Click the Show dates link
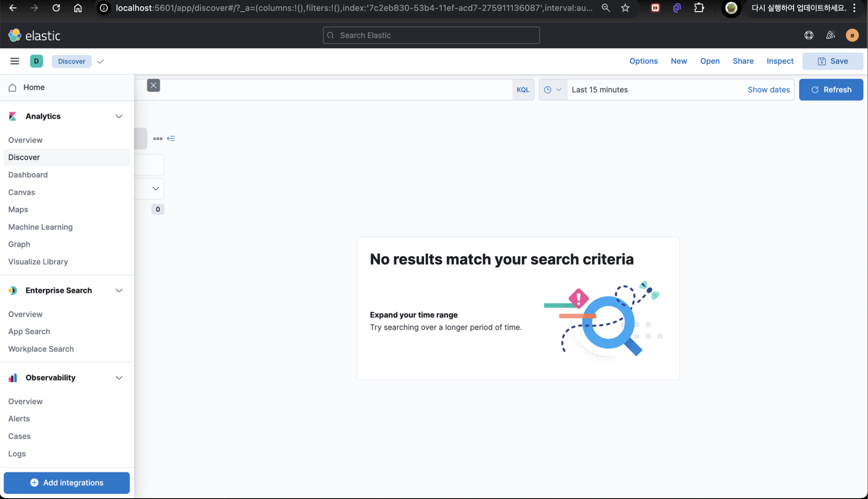868x499 pixels. coord(768,90)
